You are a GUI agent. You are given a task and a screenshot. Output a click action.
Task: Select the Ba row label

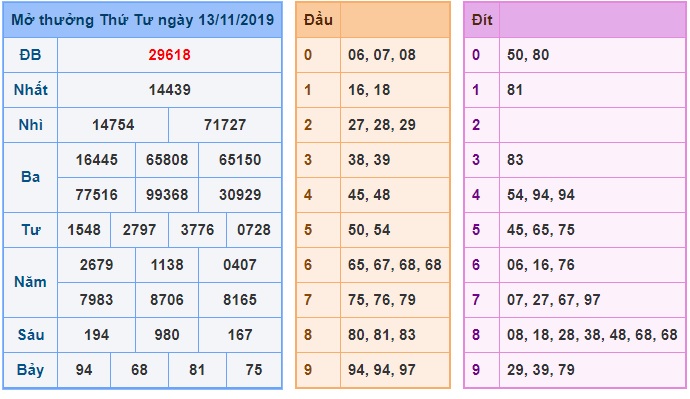pos(30,177)
